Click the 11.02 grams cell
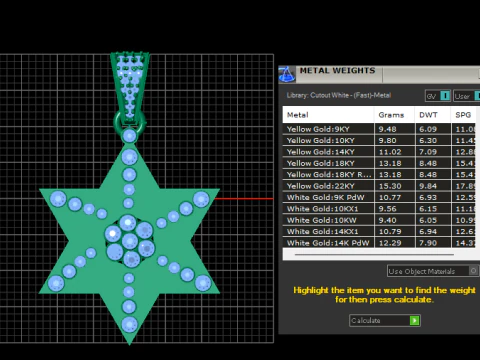 pos(395,152)
